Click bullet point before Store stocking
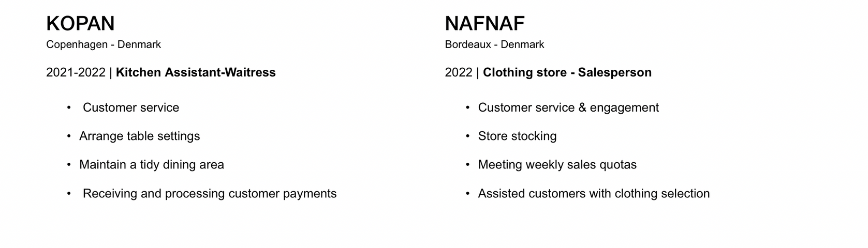This screenshot has height=248, width=868. click(467, 136)
